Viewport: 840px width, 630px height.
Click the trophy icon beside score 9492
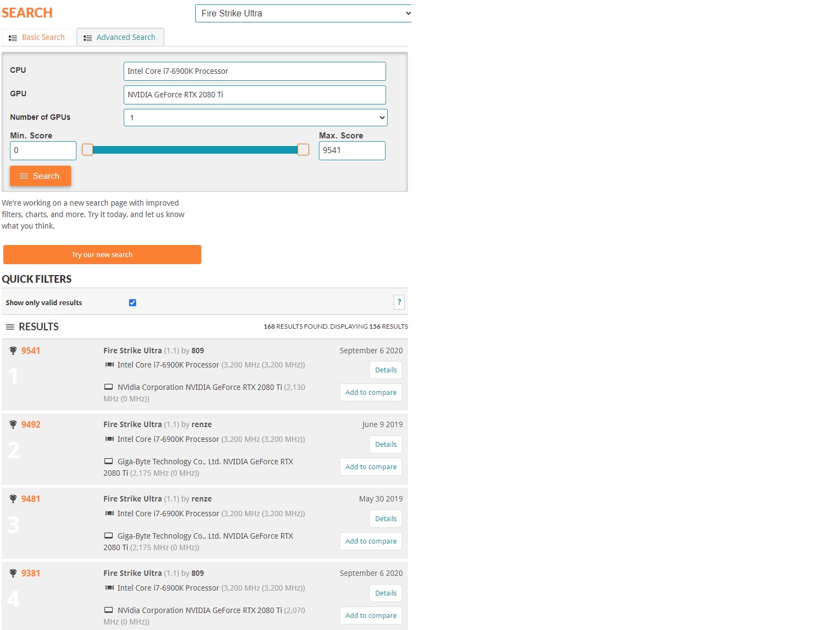[x=13, y=424]
